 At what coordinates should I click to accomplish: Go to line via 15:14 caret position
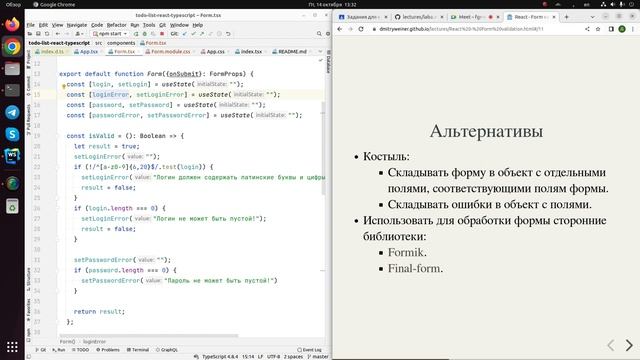[x=248, y=357]
